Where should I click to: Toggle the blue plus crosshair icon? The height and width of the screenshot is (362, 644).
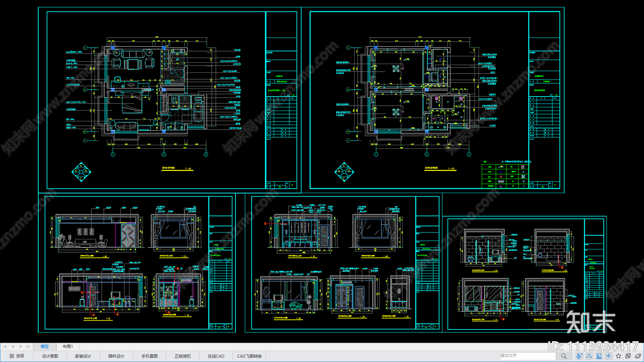pyautogui.click(x=609, y=356)
